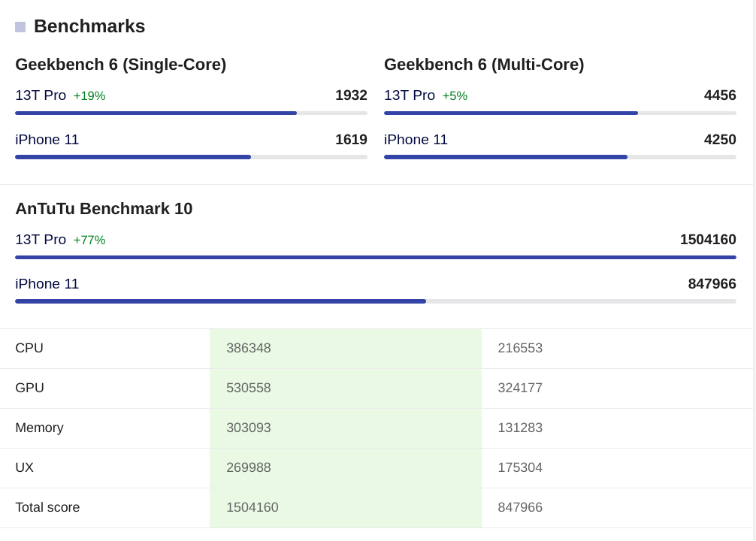Click the UX value 175304
756x541 pixels.
520,467
